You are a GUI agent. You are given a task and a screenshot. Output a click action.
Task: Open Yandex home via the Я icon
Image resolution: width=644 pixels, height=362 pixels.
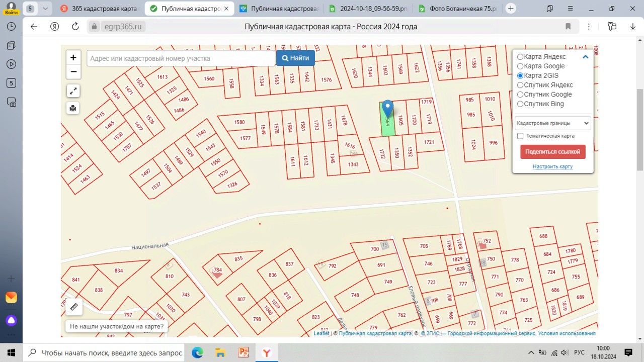(55, 27)
